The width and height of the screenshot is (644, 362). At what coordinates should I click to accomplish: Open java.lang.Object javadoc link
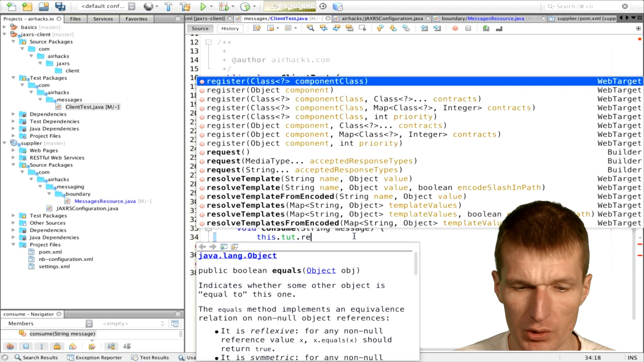tap(237, 256)
